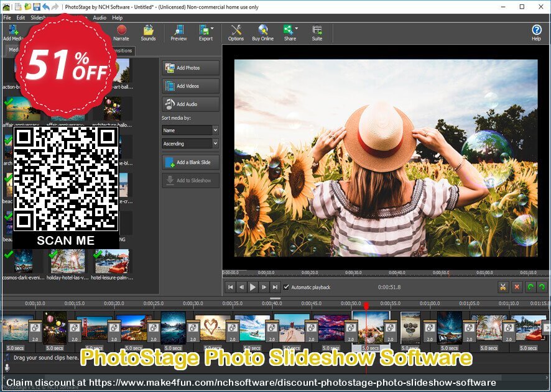Click the 'Drag your sound clips here.' text
551x392 pixels.
(x=46, y=358)
